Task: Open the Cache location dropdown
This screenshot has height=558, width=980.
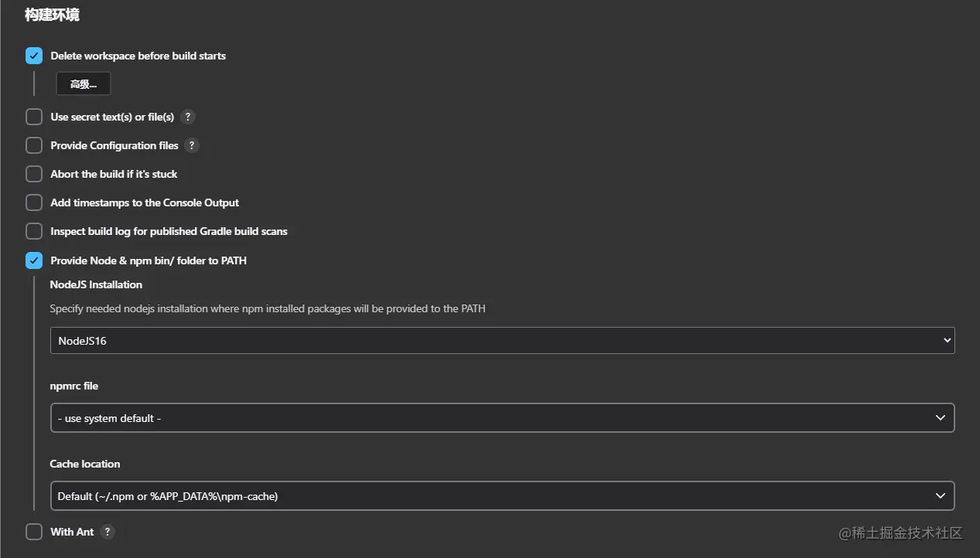Action: pos(502,496)
